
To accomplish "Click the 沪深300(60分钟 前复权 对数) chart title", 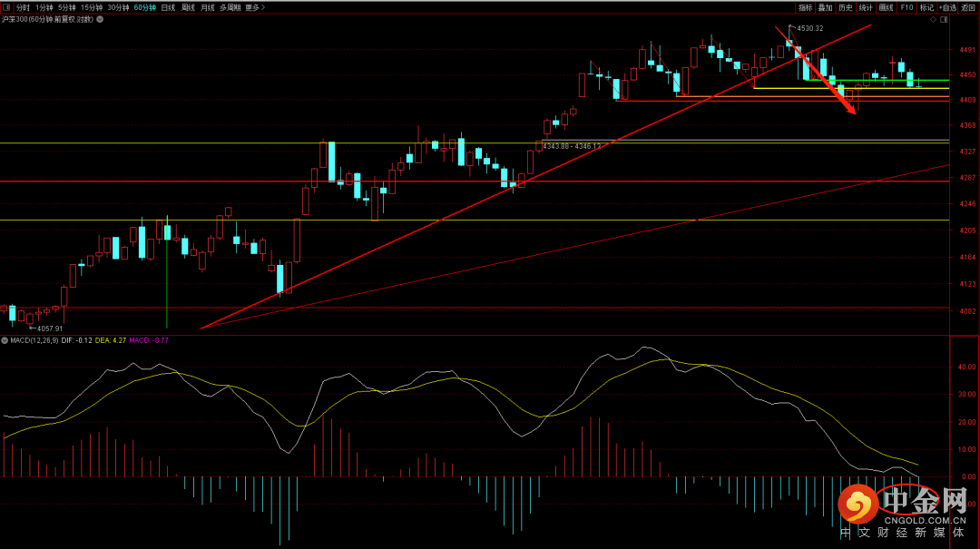I will pyautogui.click(x=47, y=19).
